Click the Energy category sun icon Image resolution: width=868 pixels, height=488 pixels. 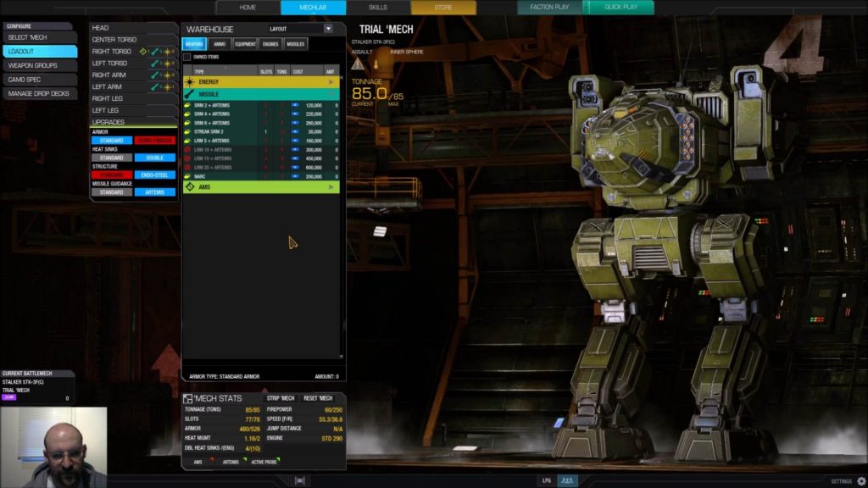click(190, 82)
